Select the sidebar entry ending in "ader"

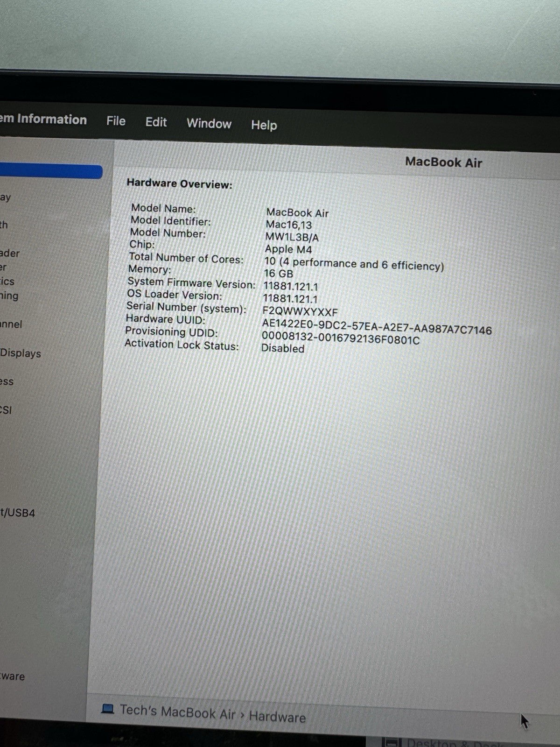10,253
